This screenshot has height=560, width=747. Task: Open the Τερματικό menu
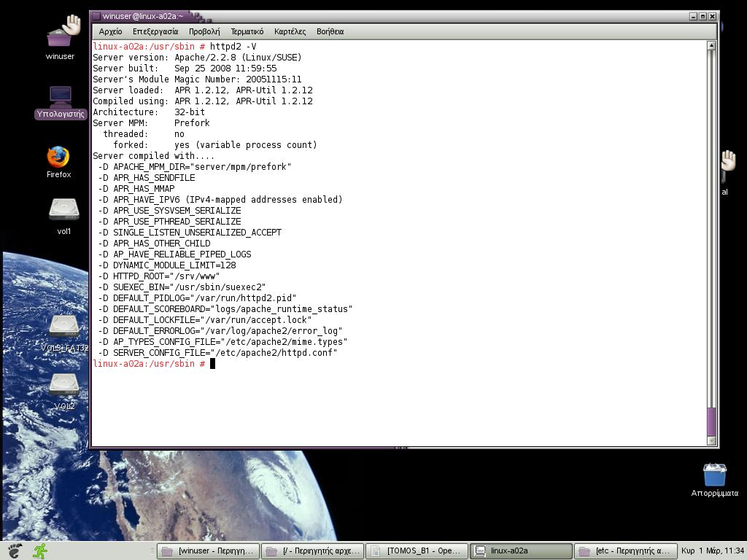(247, 31)
